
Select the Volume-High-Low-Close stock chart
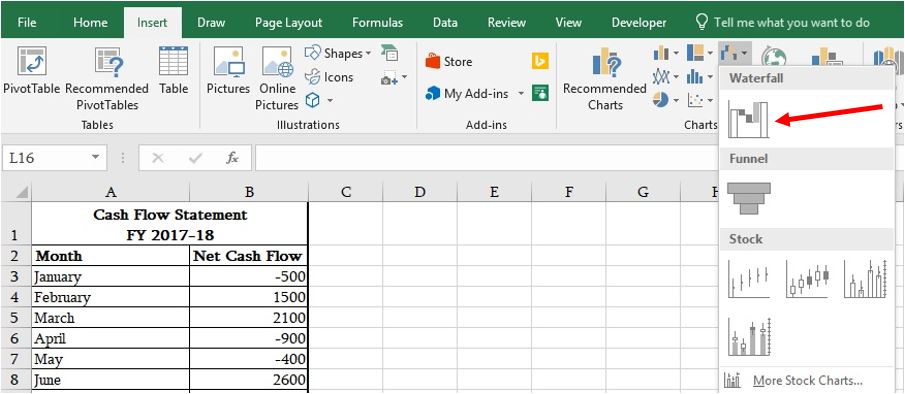(865, 279)
